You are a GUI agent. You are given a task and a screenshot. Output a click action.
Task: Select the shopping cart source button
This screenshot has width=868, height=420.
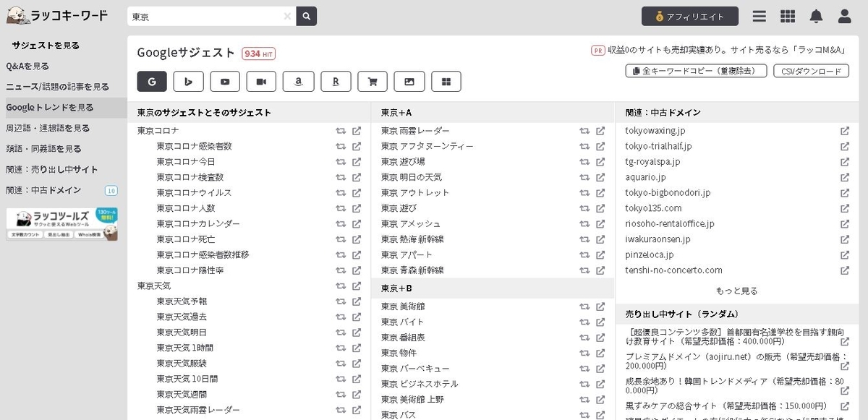[373, 82]
